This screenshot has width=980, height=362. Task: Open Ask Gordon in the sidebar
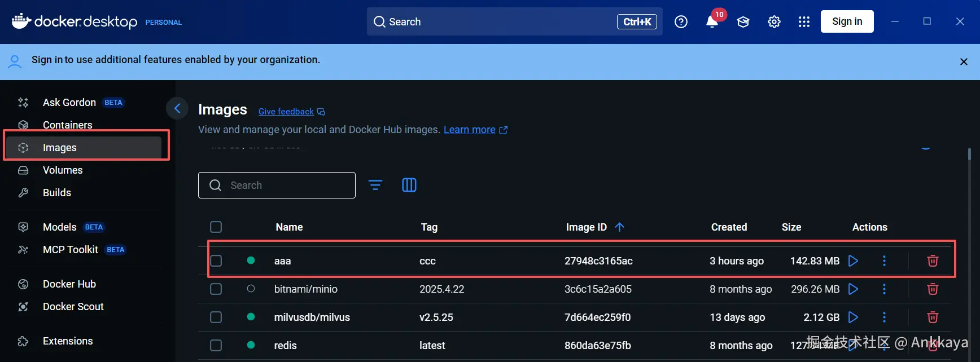pos(85,103)
